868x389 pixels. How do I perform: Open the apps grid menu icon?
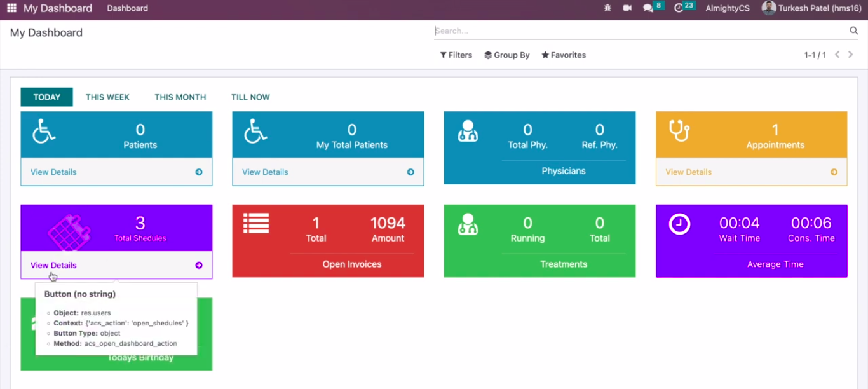11,8
